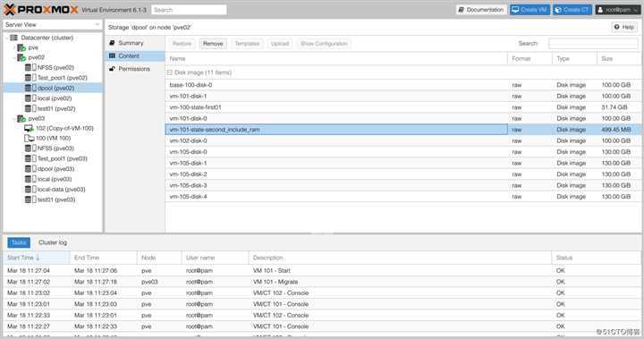Click the Templates button
Viewport: 644px width, 339px height.
point(247,44)
